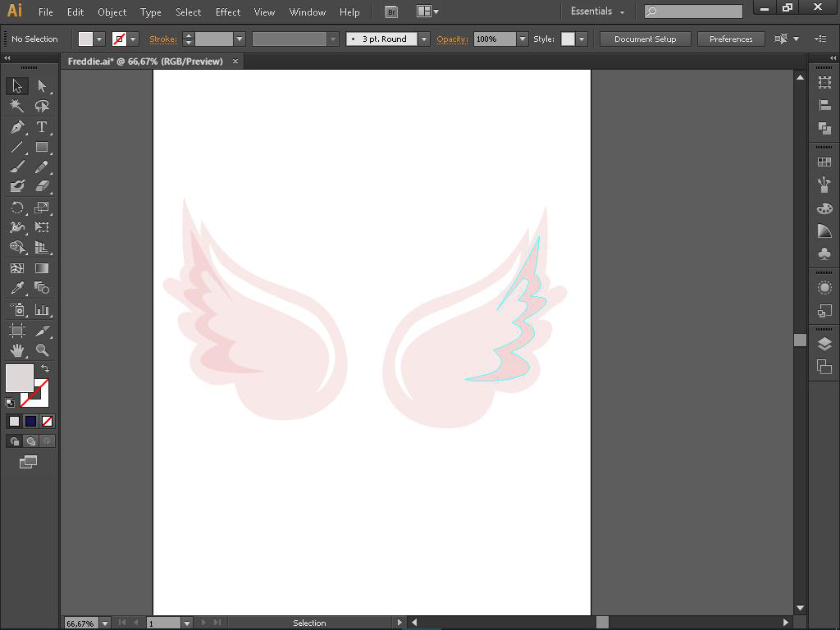This screenshot has width=840, height=630.
Task: Select the Width tool
Action: point(17,227)
